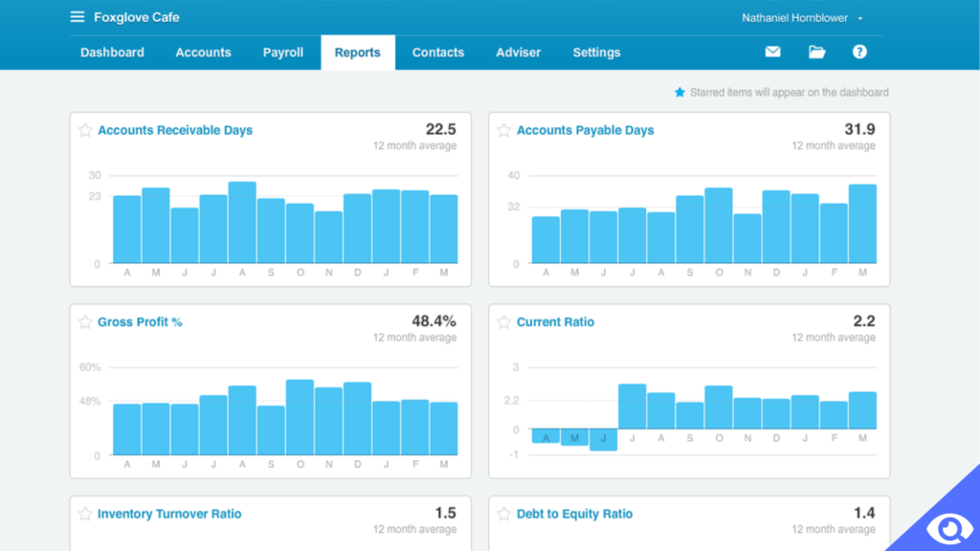The image size is (980, 551).
Task: Open the hamburger navigation menu
Action: (x=78, y=15)
